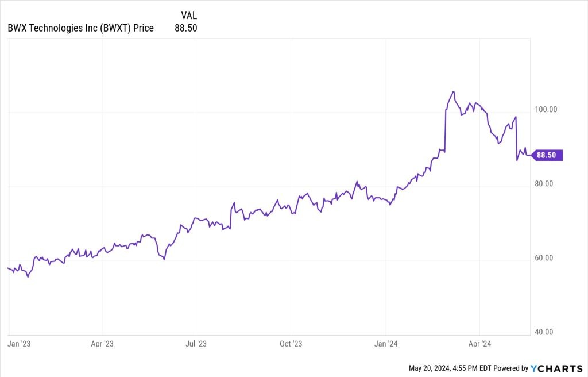Click the 88.50 value under VAL
Viewport: 588px width, 377px height.
click(186, 28)
